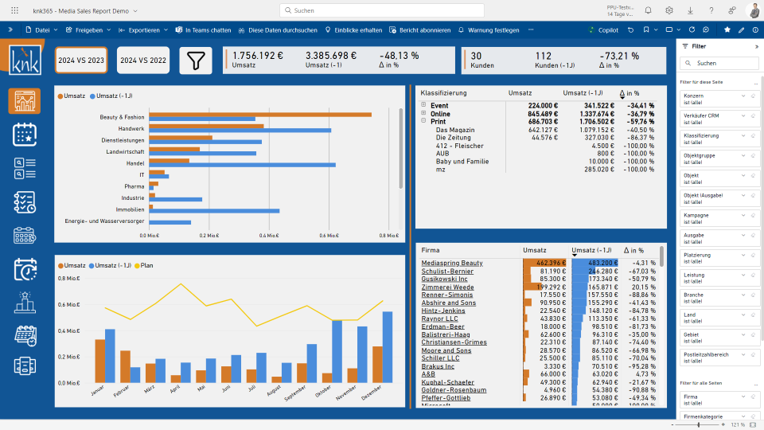Screen dimensions: 764x430
Task: Open more toolbar options ellipsis
Action: (531, 30)
